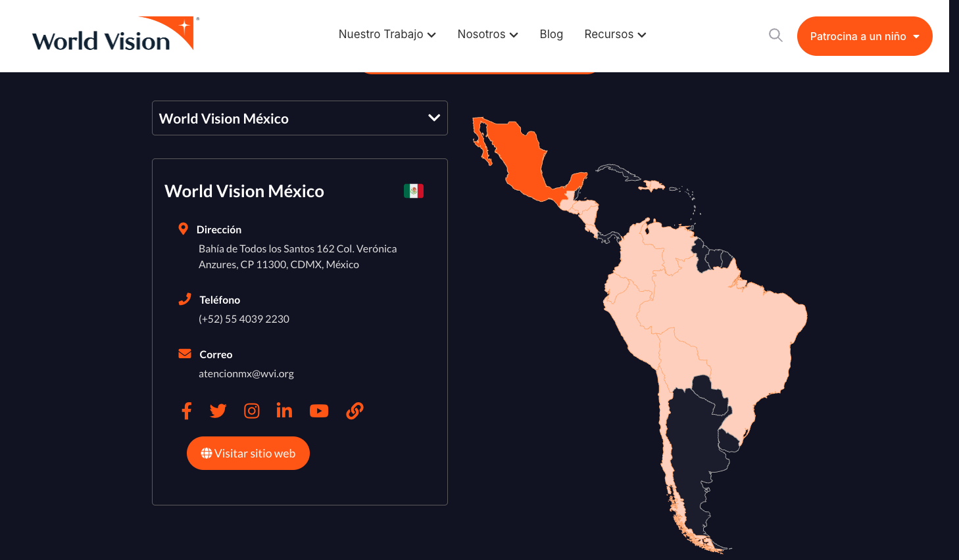Click Visitar sitio web button
Image resolution: width=959 pixels, height=560 pixels.
click(248, 454)
